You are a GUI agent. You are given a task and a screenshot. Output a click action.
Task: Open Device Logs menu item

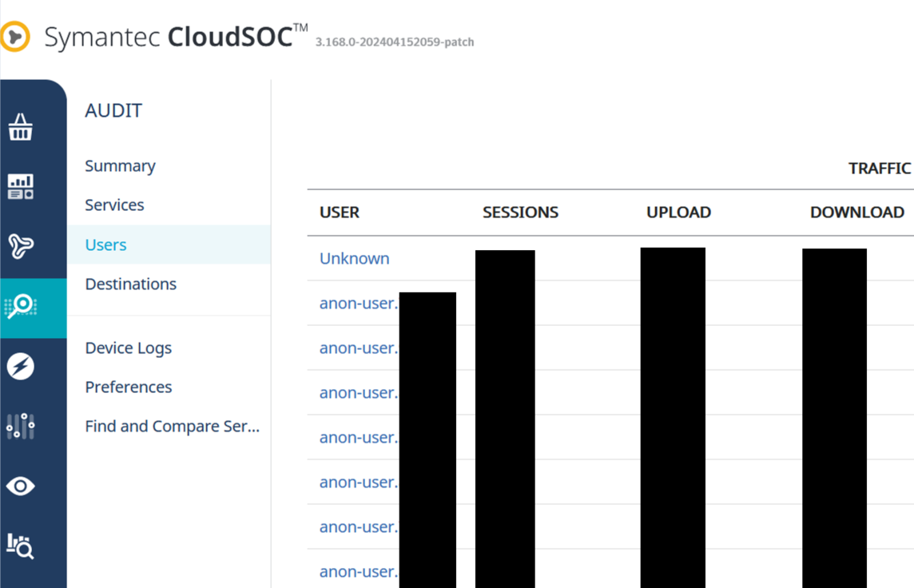coord(128,348)
